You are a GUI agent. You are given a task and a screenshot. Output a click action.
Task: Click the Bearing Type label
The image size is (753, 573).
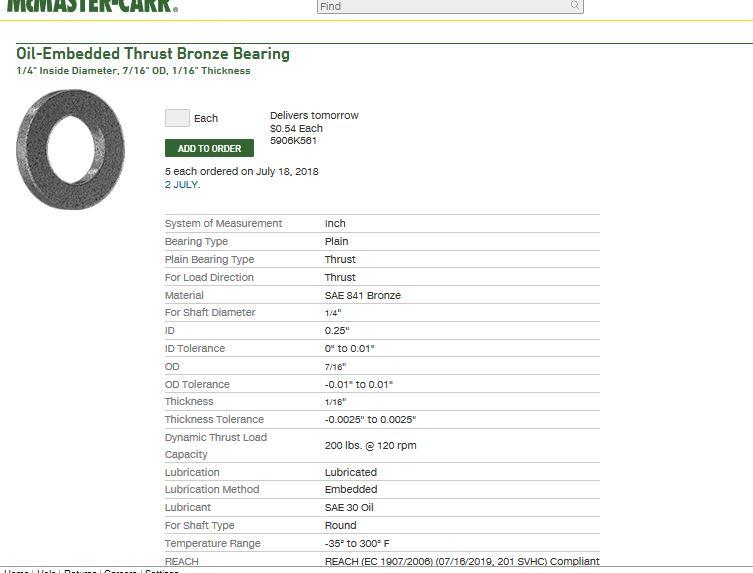click(x=196, y=241)
